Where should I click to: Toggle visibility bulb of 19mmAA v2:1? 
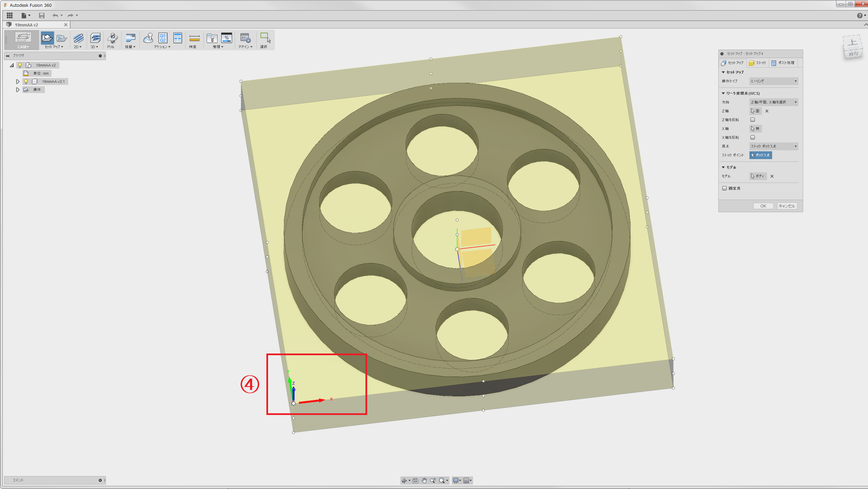[x=26, y=81]
